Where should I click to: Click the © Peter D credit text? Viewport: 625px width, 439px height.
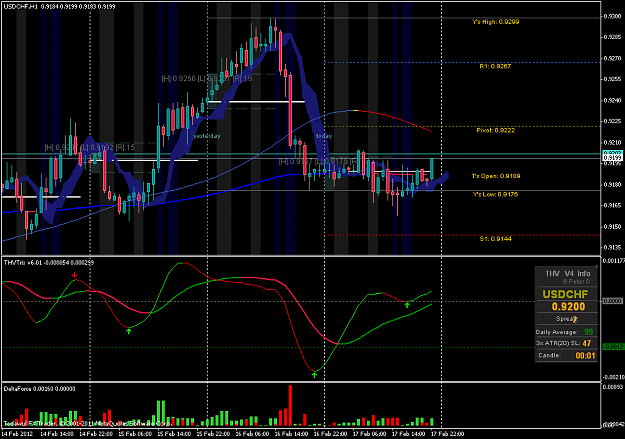pos(576,282)
